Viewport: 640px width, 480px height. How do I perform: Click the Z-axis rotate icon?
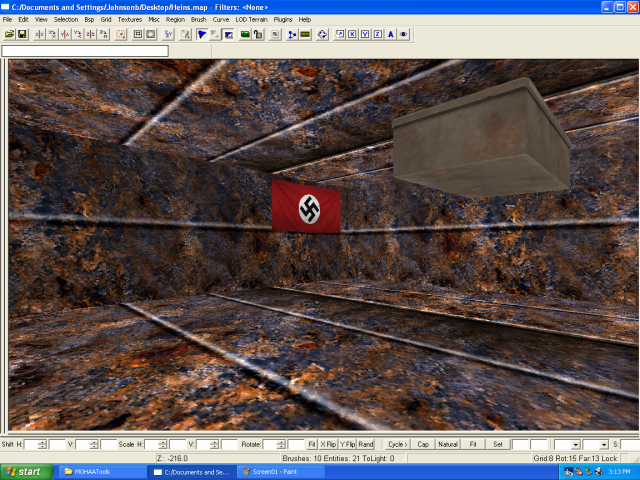pos(104,34)
